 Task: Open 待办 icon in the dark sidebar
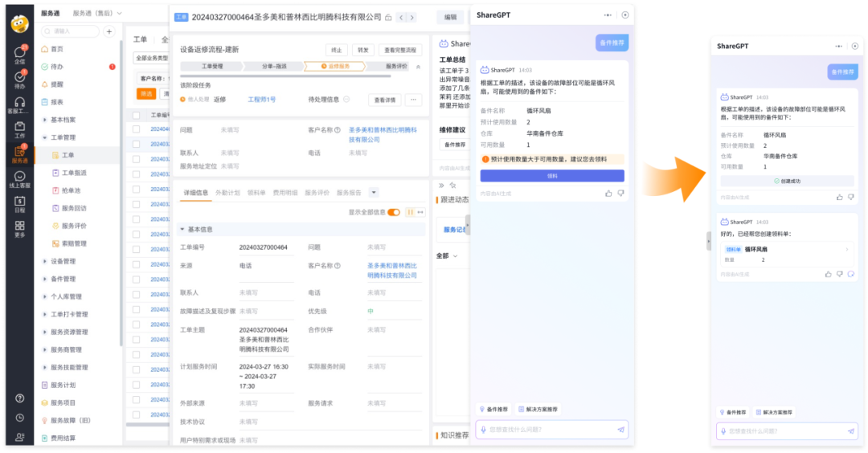coord(19,79)
